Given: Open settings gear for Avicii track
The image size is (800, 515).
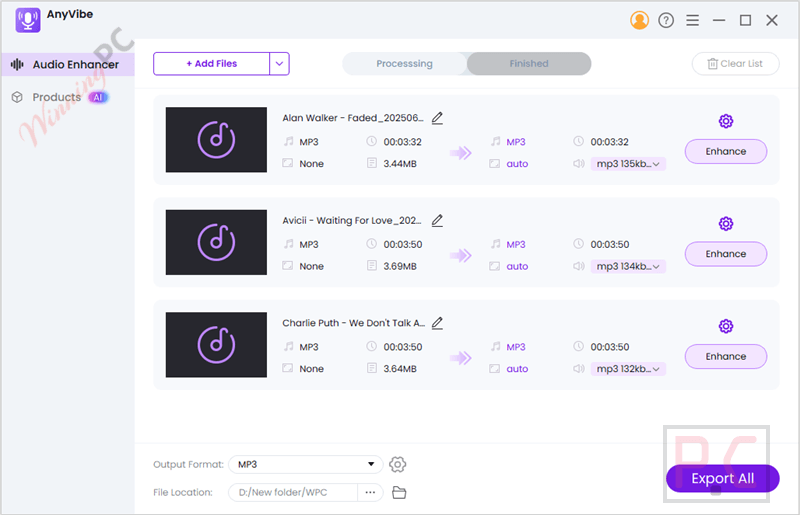Looking at the screenshot, I should click(726, 224).
